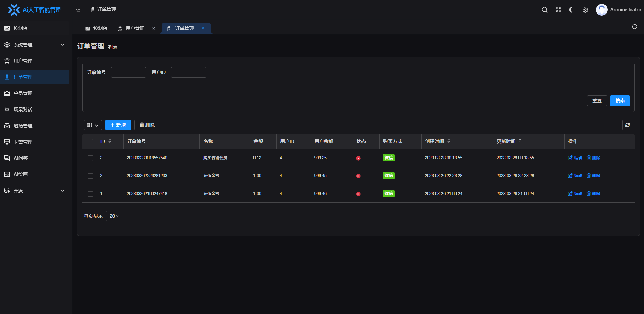Open settings gear in top bar

click(x=585, y=10)
